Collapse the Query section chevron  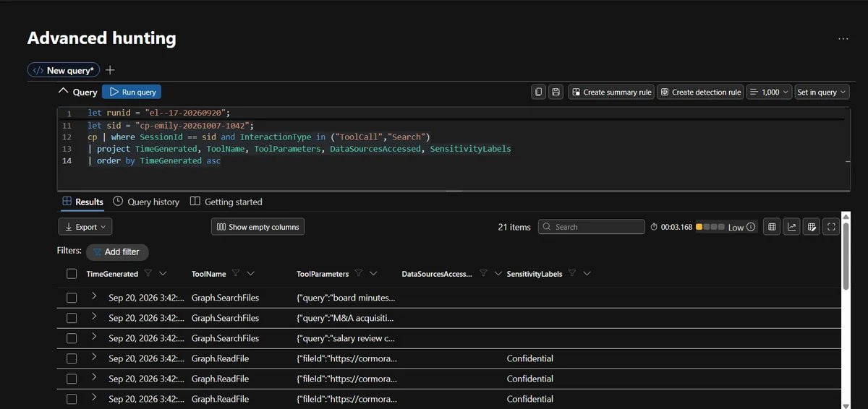click(63, 92)
